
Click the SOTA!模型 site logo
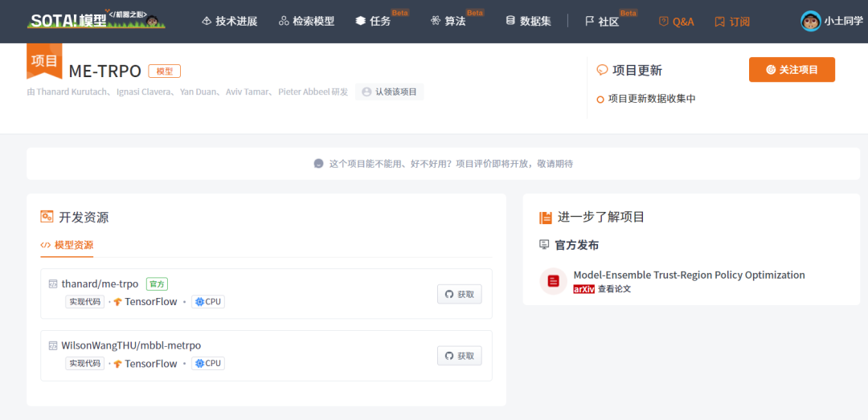(x=96, y=20)
